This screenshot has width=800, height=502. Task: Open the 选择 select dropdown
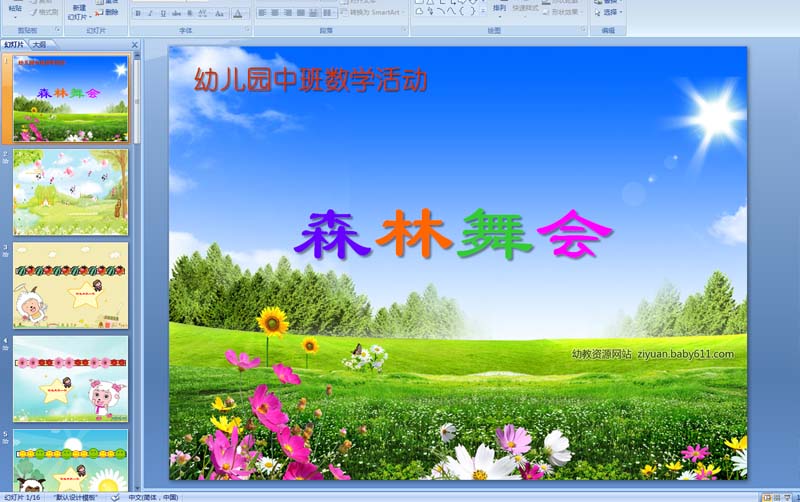(608, 12)
